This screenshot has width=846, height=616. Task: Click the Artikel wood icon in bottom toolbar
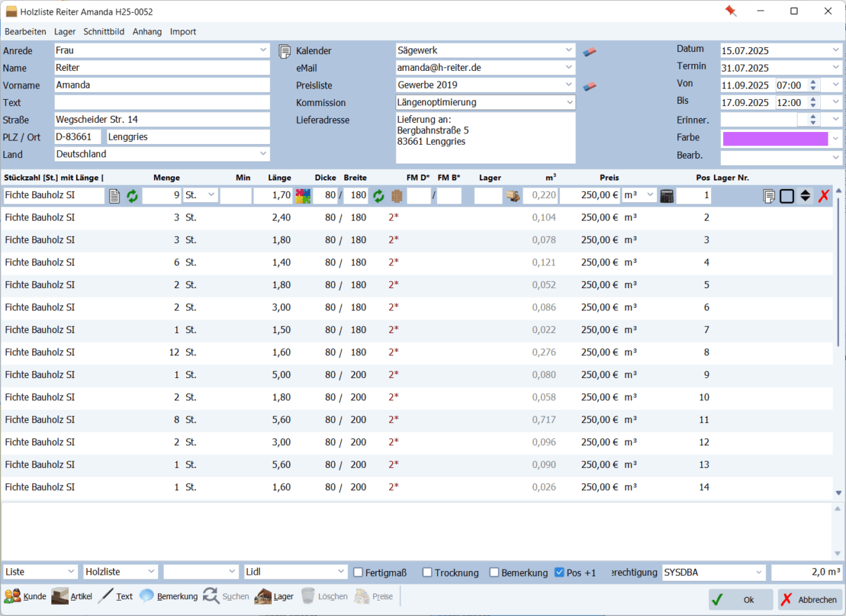(60, 596)
